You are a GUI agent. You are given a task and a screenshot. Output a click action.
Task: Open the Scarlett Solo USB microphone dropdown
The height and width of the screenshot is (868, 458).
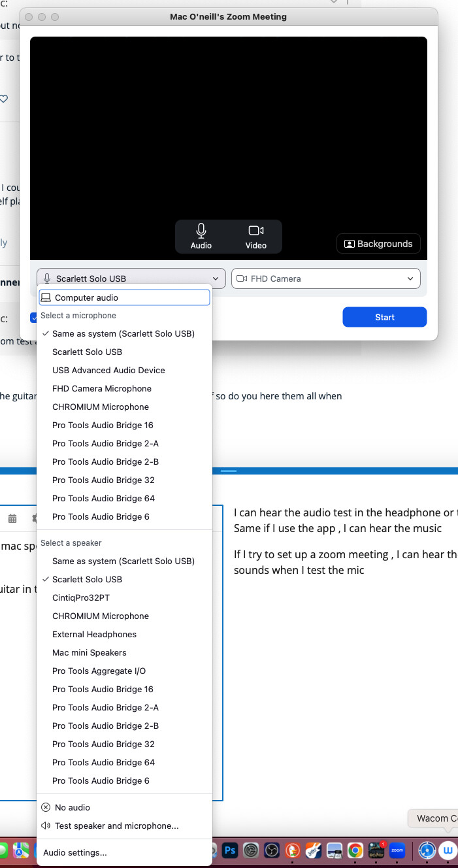click(x=131, y=278)
